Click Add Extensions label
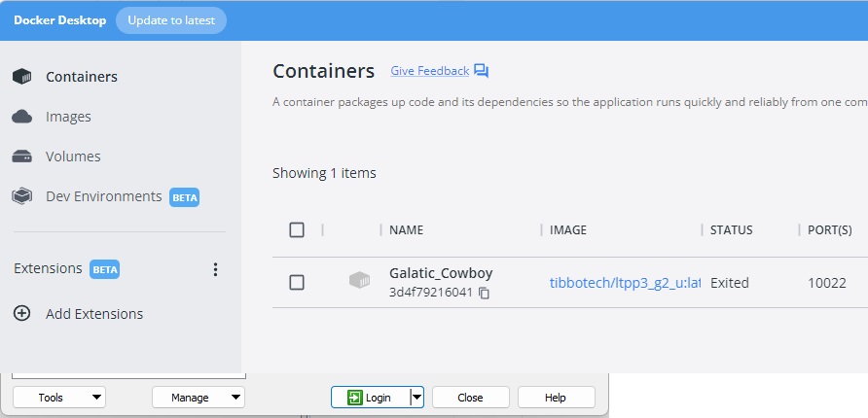The image size is (868, 418). point(94,313)
